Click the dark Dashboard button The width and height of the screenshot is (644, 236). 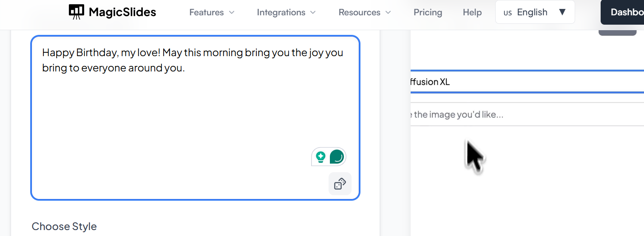[x=624, y=12]
